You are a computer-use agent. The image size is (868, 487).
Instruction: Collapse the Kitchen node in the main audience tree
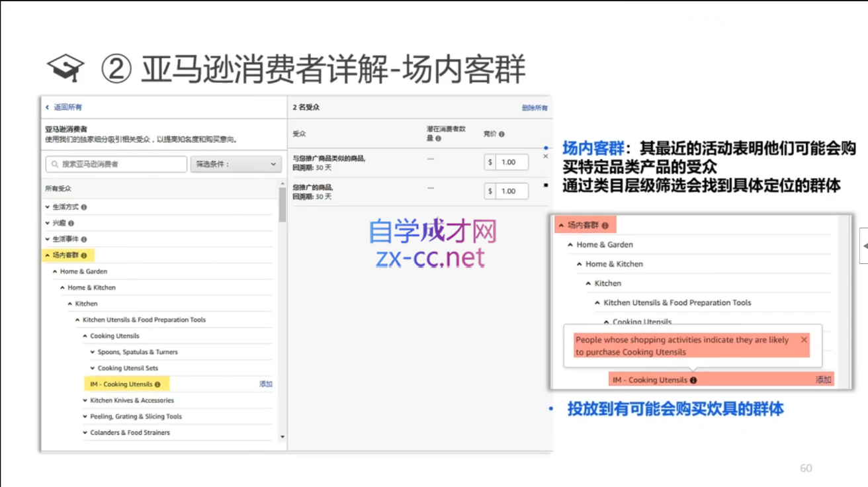tap(70, 304)
